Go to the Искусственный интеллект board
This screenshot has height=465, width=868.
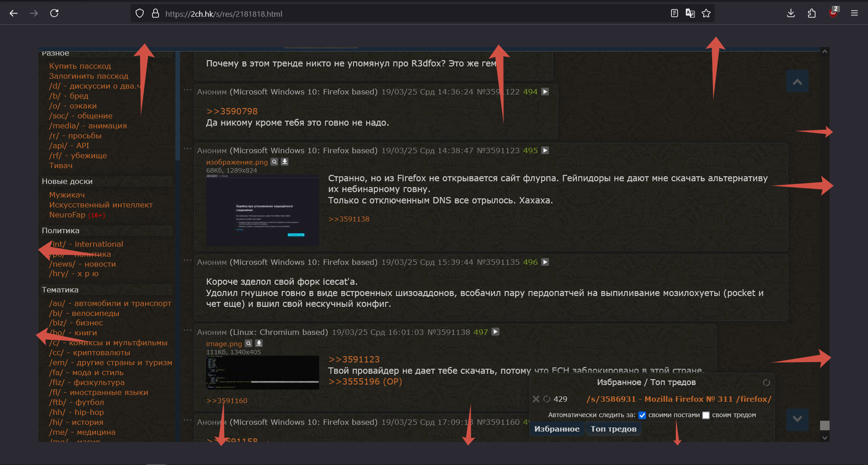(x=101, y=205)
